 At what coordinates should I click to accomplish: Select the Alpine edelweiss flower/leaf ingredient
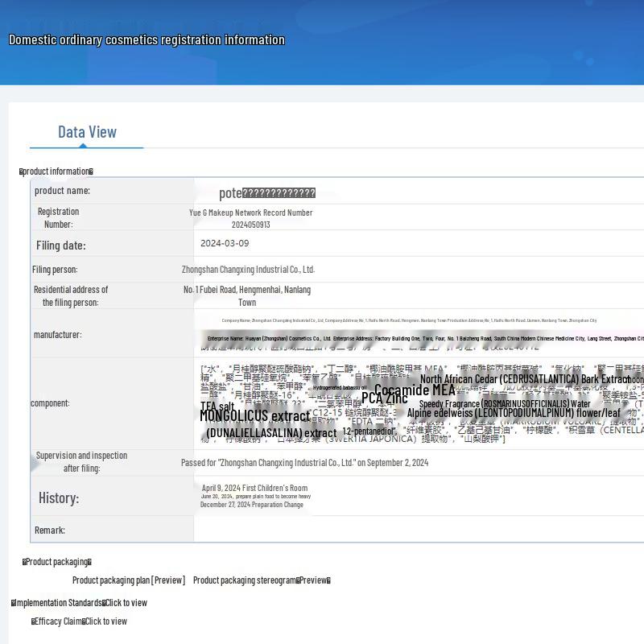[514, 413]
